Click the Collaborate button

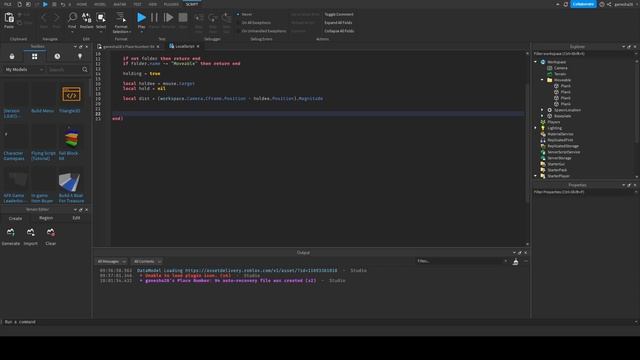tap(583, 4)
